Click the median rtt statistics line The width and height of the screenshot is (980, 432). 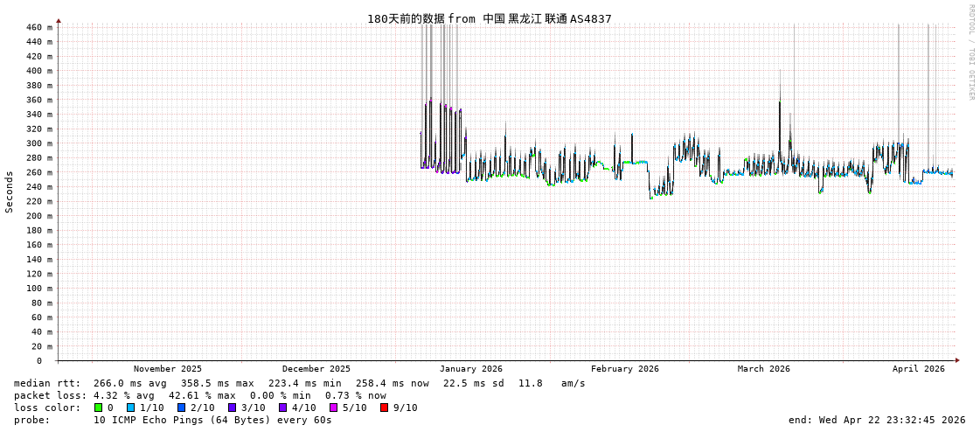pyautogui.click(x=299, y=383)
